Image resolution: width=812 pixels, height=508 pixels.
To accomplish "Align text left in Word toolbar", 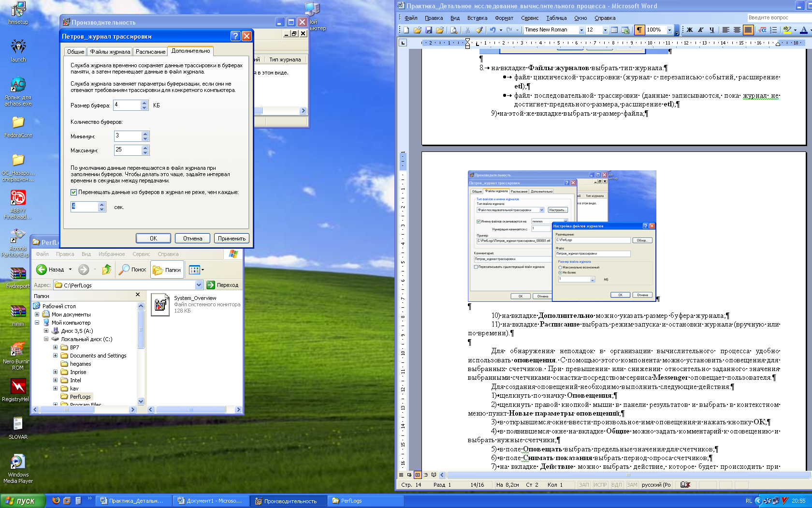I will pos(726,30).
